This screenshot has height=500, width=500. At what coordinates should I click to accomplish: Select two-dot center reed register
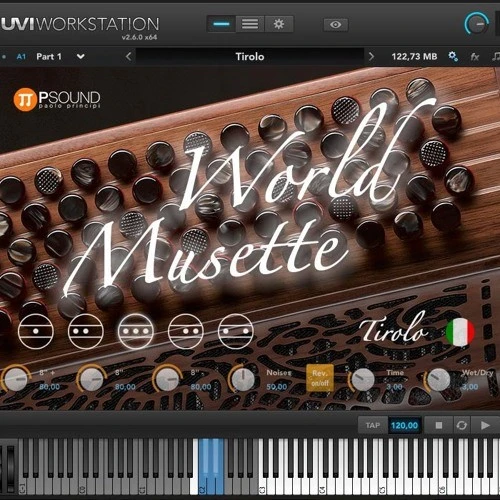pos(86,331)
